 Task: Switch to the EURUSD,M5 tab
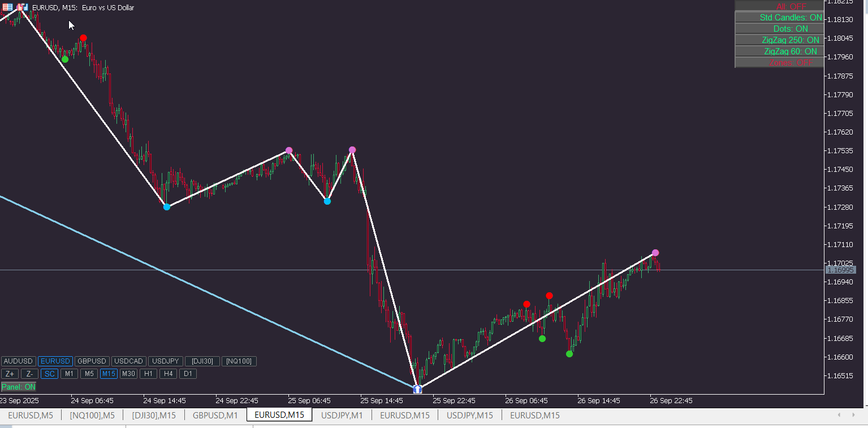(31, 416)
